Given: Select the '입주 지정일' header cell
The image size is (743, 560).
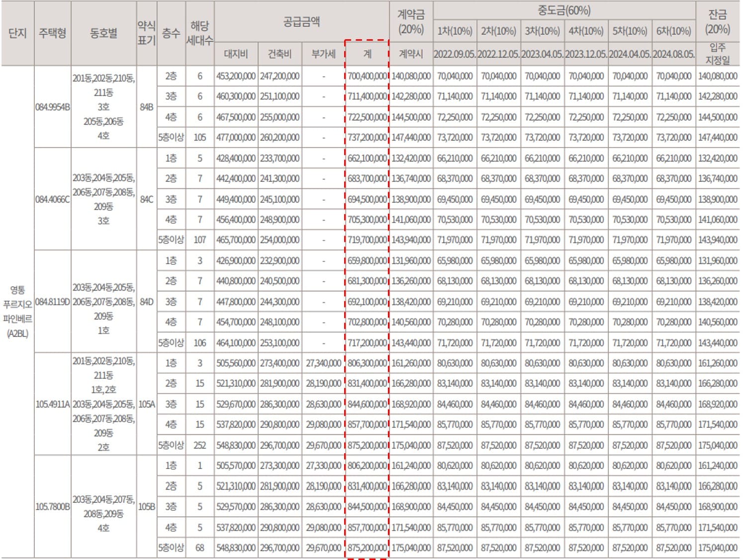Looking at the screenshot, I should click(717, 54).
